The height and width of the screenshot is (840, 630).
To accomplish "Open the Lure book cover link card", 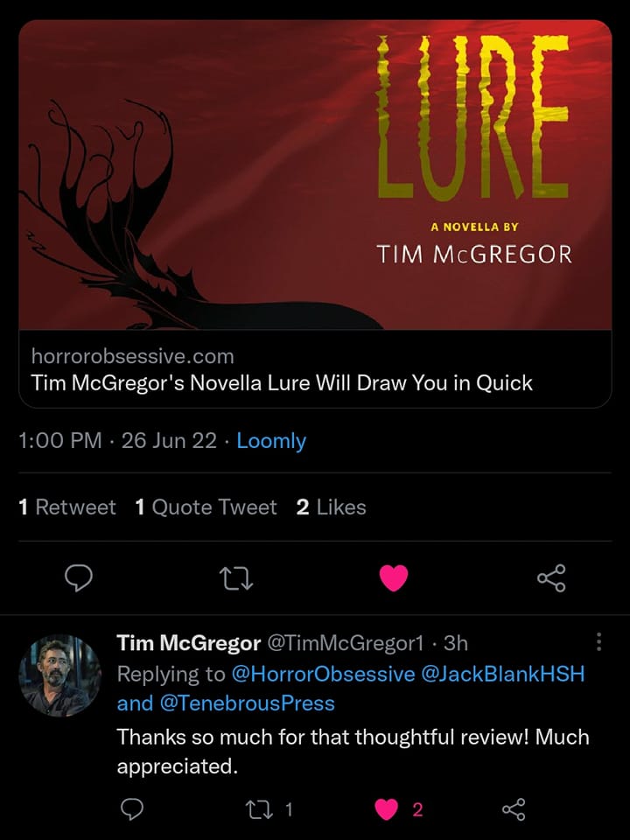I will click(x=315, y=175).
